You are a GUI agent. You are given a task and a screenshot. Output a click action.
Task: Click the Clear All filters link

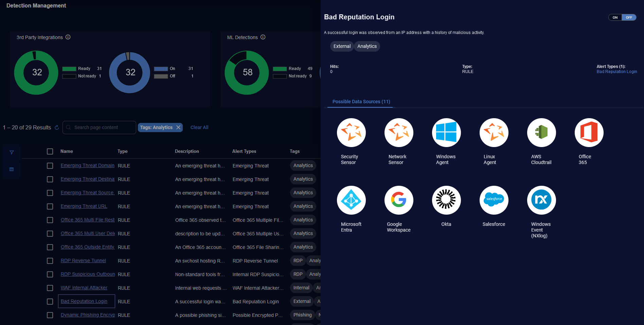point(199,127)
